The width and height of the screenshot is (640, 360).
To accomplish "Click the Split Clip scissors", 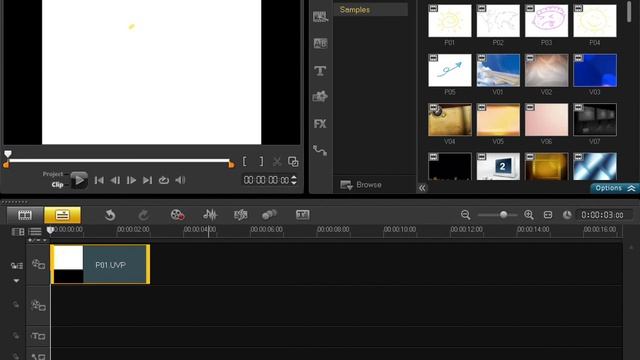I will [x=277, y=162].
